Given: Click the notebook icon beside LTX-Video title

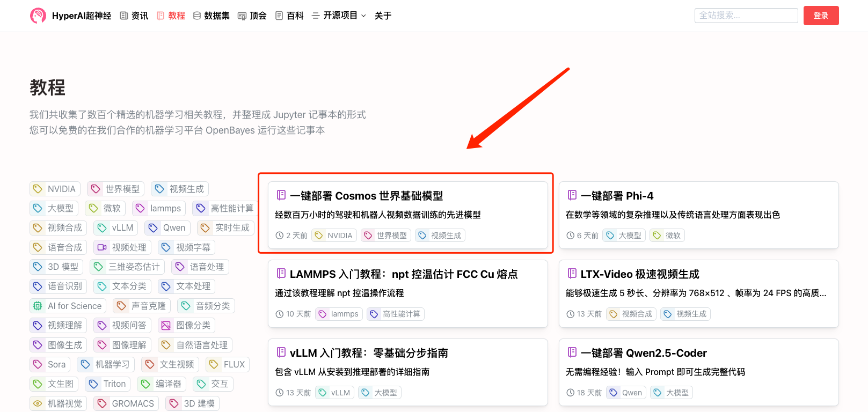Looking at the screenshot, I should click(572, 274).
